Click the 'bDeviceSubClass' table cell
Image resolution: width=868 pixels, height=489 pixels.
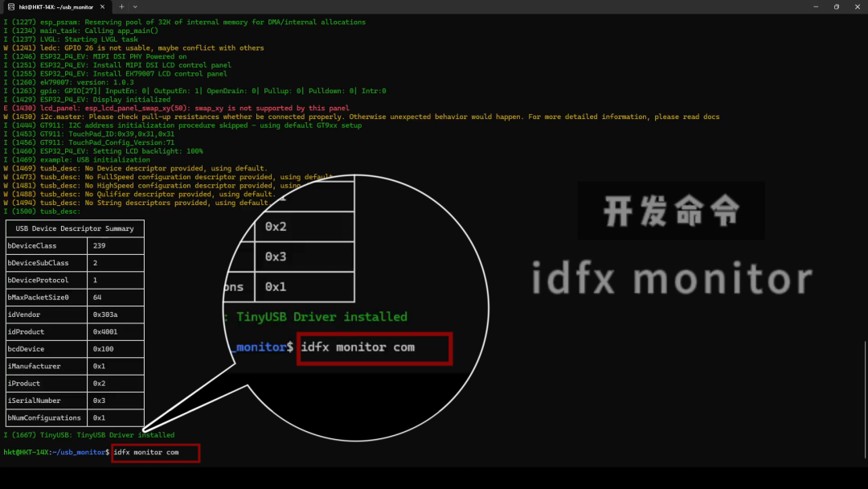47,262
